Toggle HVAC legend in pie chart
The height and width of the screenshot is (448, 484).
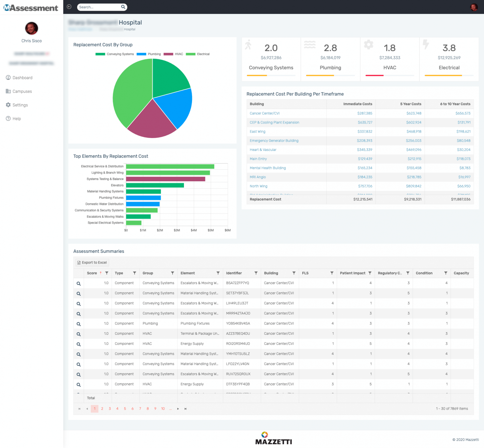click(x=173, y=54)
